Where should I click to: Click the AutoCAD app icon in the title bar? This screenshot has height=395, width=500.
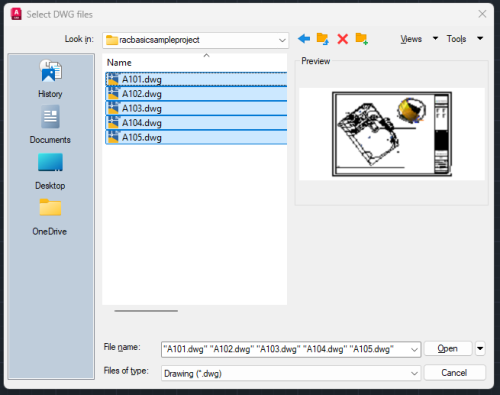pyautogui.click(x=16, y=14)
